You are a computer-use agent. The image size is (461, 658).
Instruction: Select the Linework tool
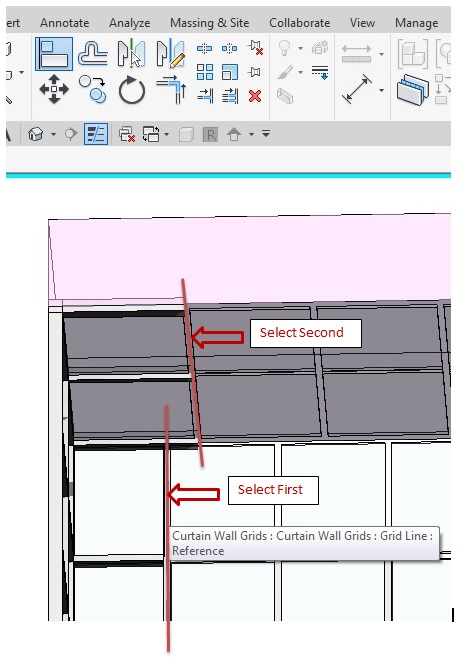(320, 72)
